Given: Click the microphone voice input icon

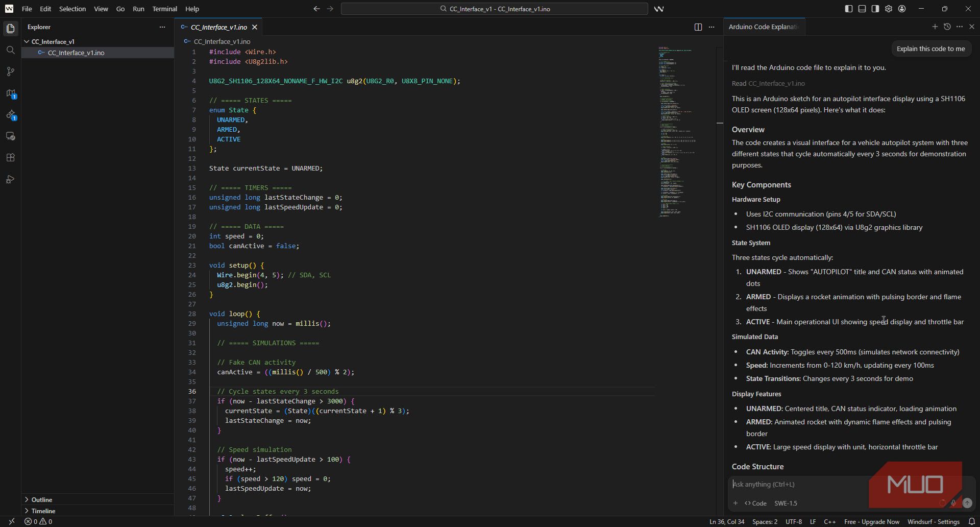Looking at the screenshot, I should click(x=953, y=503).
